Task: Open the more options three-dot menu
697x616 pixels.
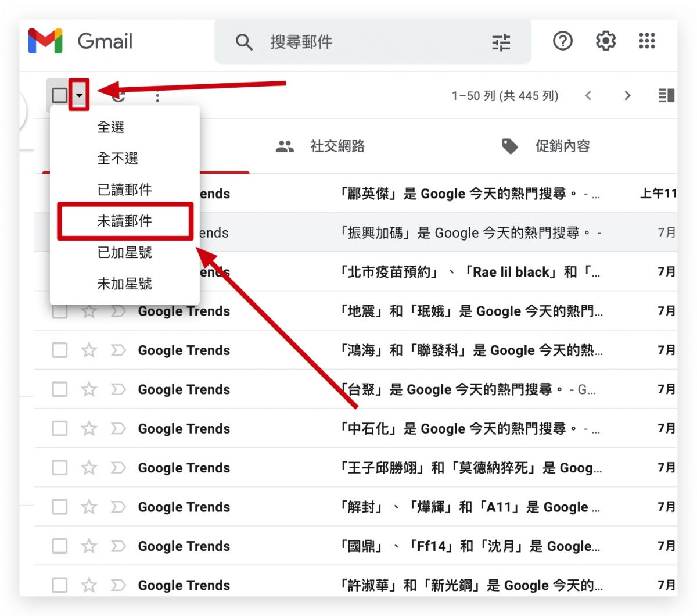Action: tap(157, 98)
